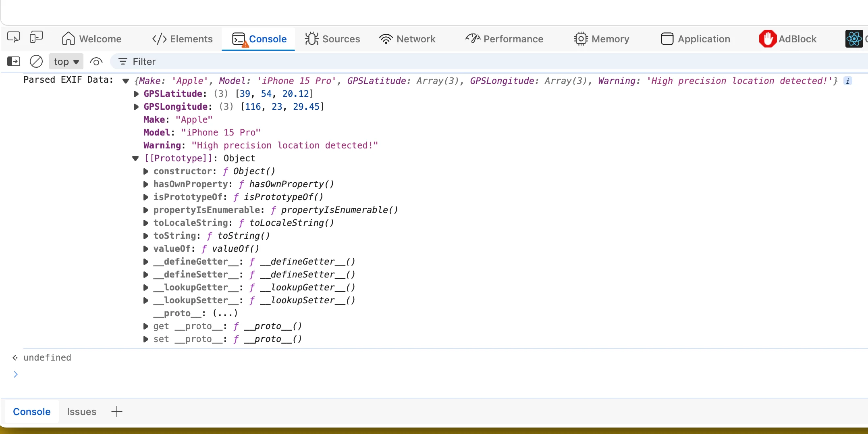Expand the __lookupGetter__ entry
Image resolution: width=868 pixels, height=434 pixels.
[x=146, y=287]
